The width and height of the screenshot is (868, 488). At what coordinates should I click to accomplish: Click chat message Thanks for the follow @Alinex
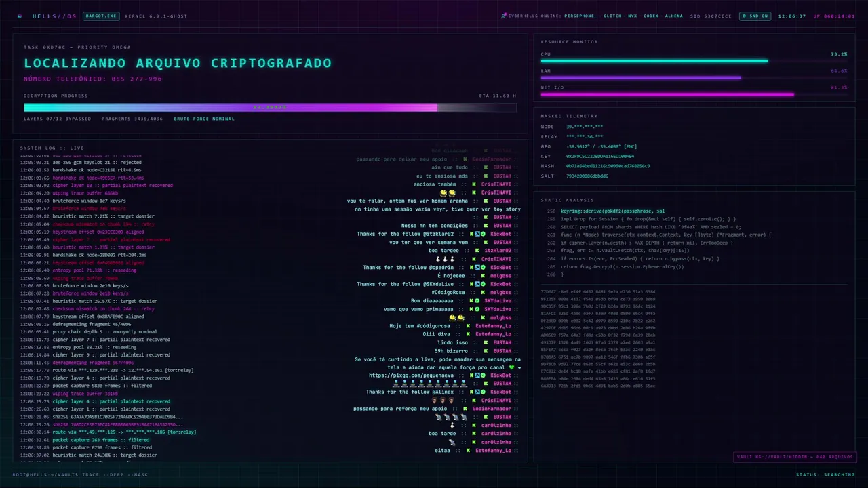point(410,392)
